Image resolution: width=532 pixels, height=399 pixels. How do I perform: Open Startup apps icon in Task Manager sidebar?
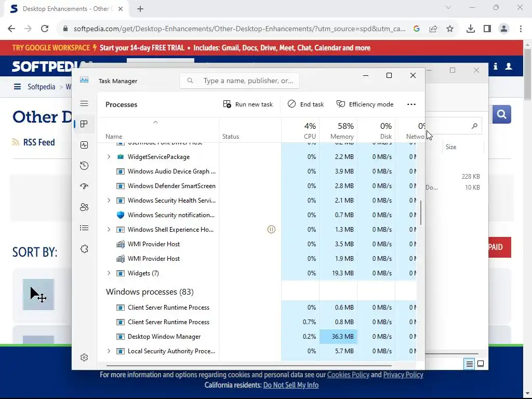(84, 187)
